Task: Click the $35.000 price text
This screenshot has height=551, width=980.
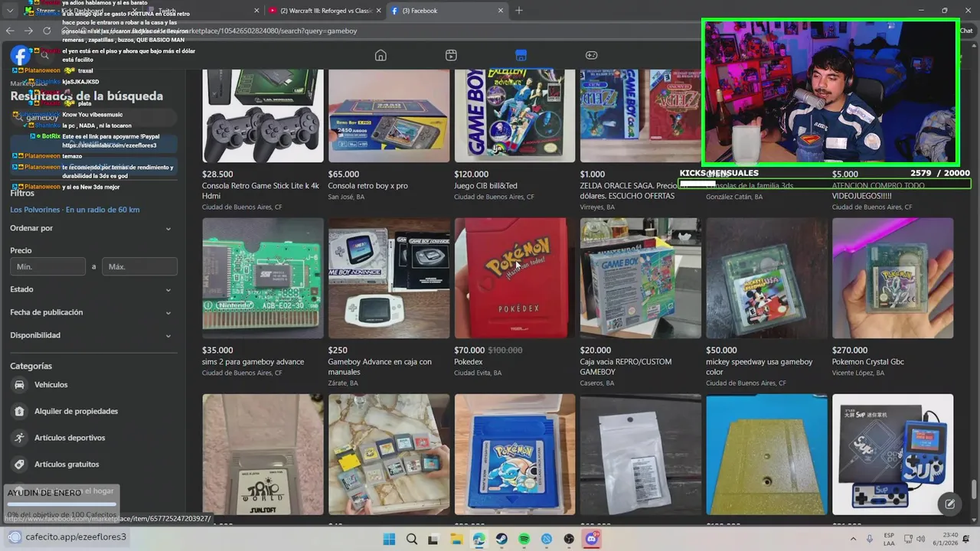Action: pos(217,350)
